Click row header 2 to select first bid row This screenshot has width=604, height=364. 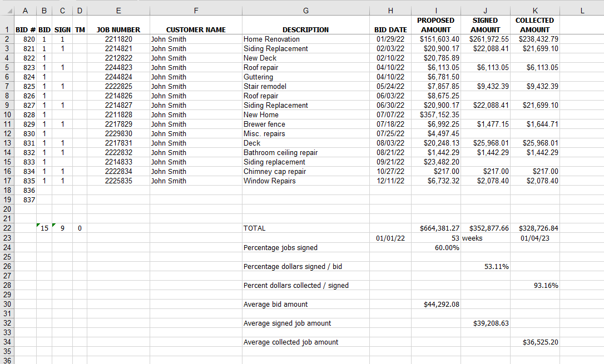[7, 39]
